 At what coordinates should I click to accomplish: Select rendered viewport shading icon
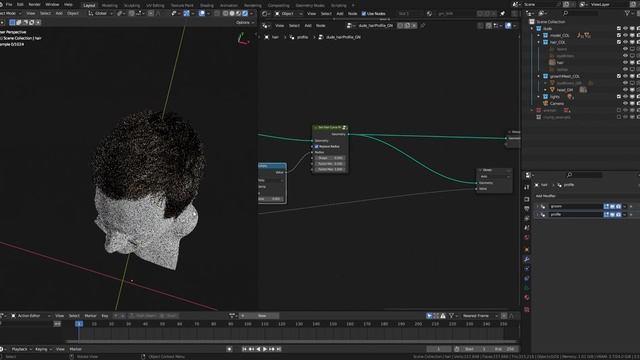[x=245, y=13]
